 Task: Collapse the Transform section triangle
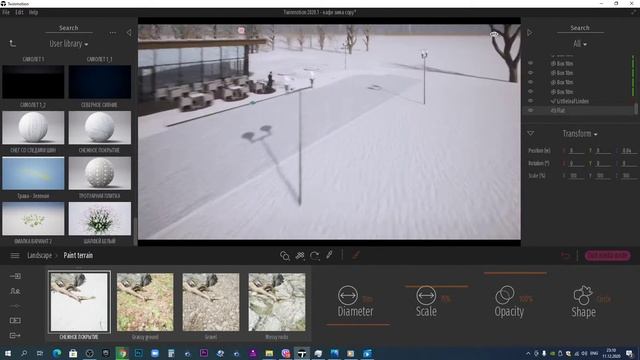pos(530,133)
